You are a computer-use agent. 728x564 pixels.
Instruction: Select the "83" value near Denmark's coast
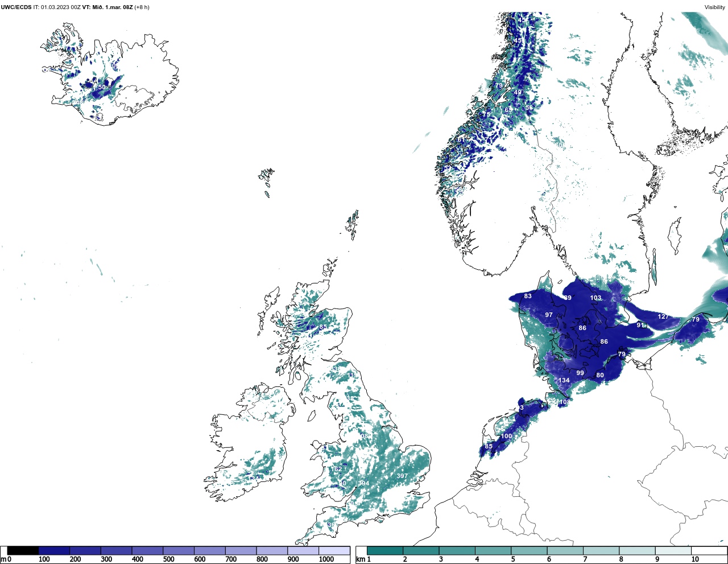pos(528,296)
